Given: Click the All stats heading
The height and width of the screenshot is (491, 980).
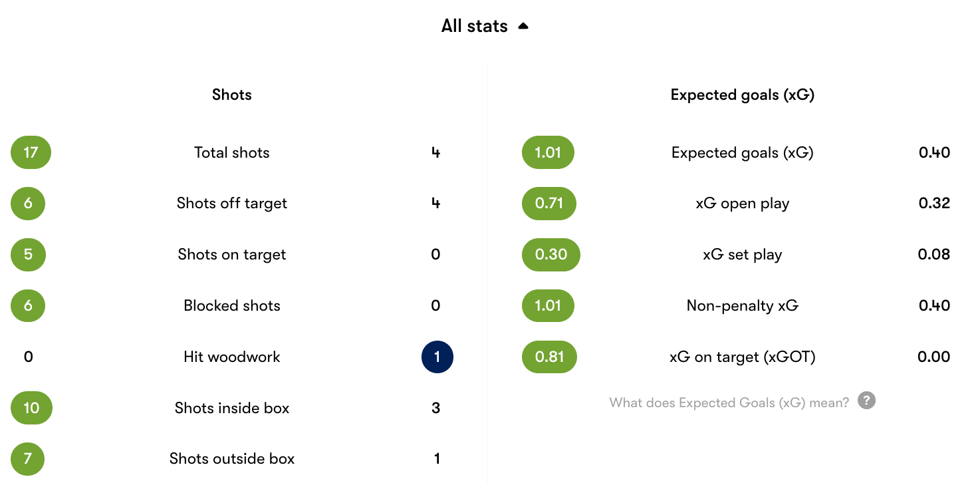Looking at the screenshot, I should [x=475, y=27].
